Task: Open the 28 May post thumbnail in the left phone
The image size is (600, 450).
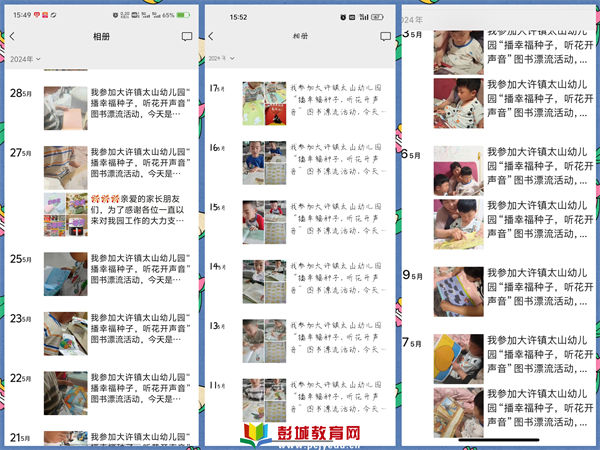Action: (x=65, y=108)
